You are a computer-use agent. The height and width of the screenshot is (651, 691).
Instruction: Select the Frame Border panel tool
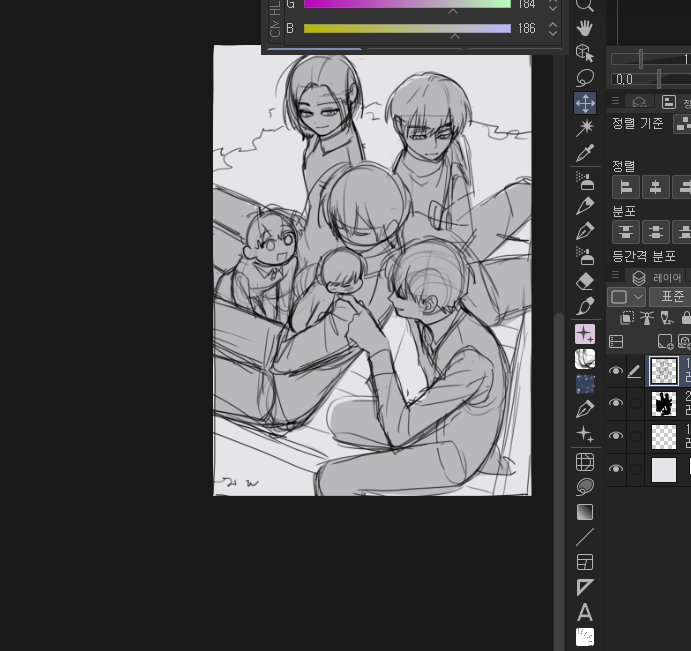pyautogui.click(x=585, y=562)
